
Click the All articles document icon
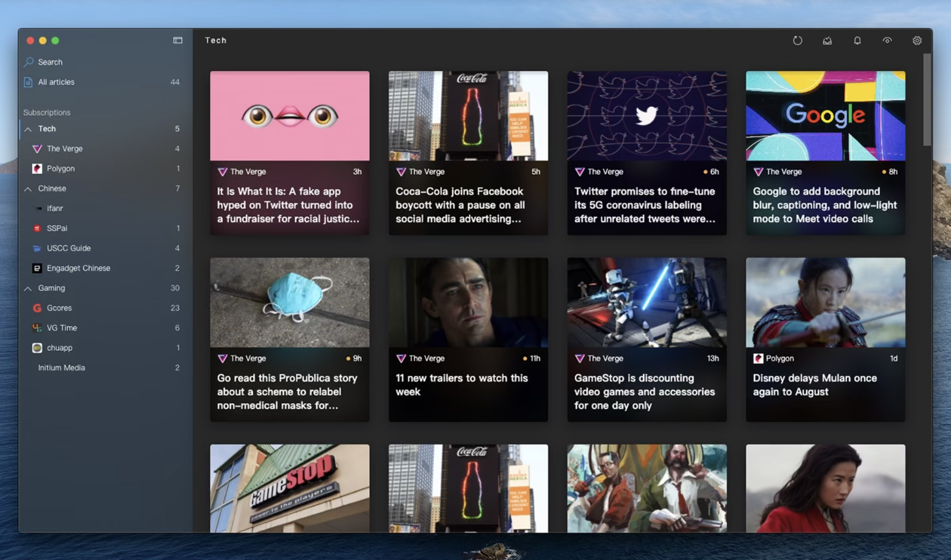point(28,82)
